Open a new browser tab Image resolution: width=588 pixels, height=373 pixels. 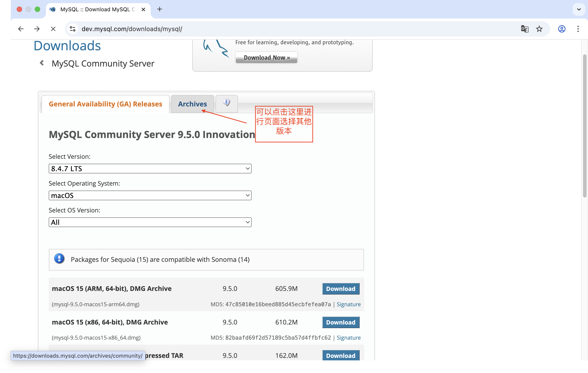point(159,9)
